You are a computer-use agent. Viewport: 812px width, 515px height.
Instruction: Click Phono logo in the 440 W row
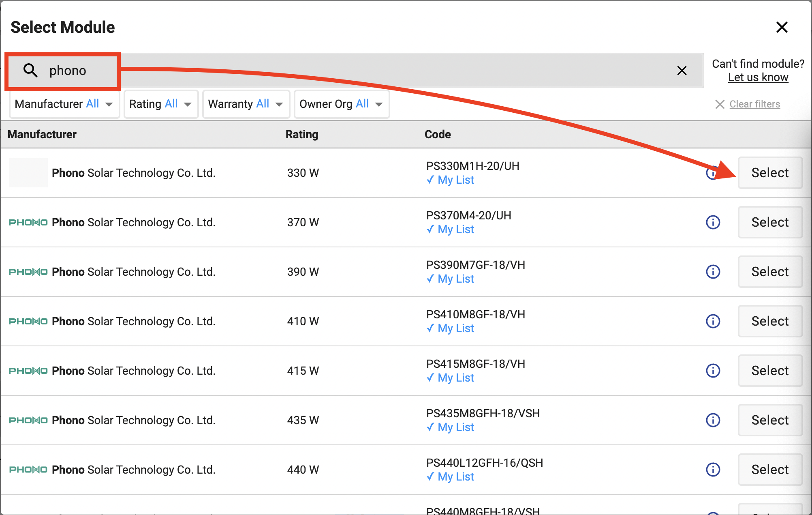click(x=28, y=470)
